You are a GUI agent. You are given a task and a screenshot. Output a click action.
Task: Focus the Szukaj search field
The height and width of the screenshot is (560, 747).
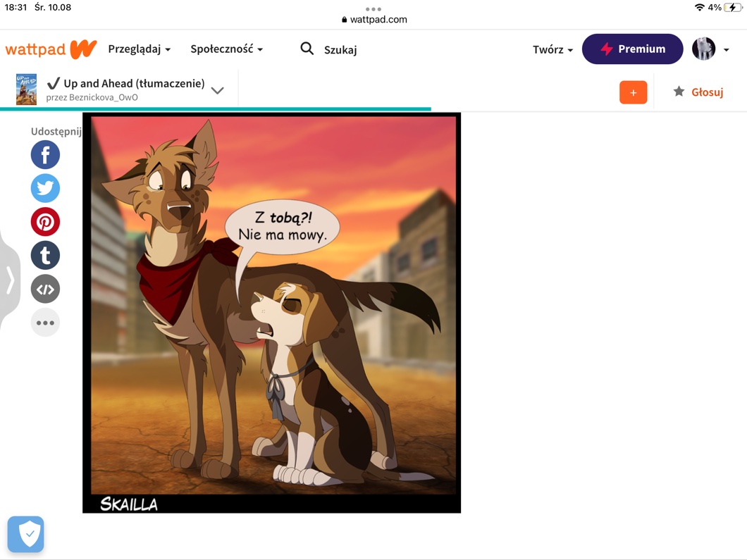pyautogui.click(x=340, y=49)
